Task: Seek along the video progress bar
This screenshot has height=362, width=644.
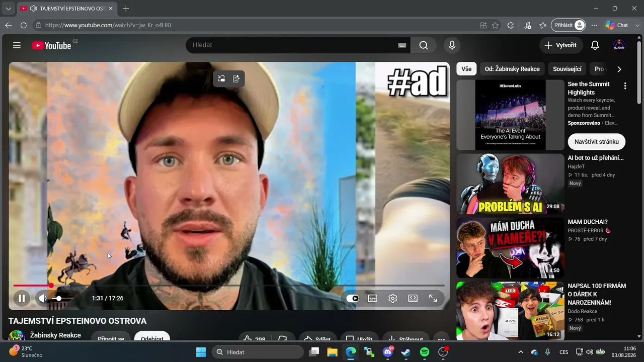Action: coord(229,286)
